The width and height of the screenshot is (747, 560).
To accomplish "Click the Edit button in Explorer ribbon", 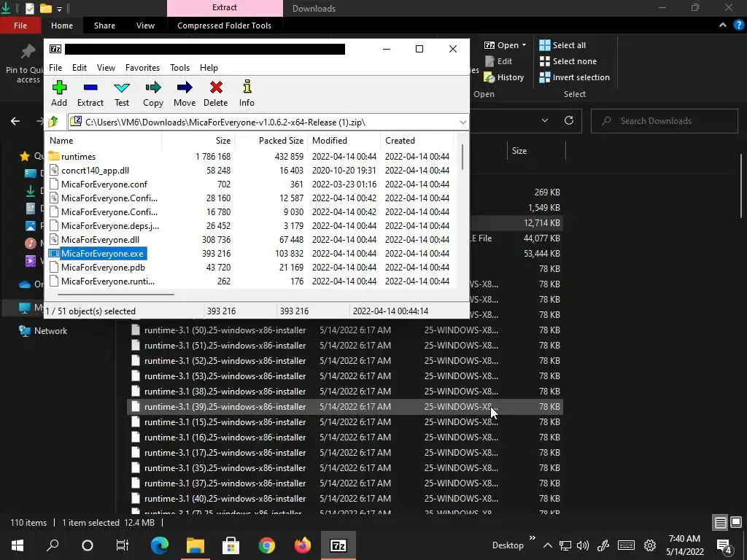I will click(498, 61).
